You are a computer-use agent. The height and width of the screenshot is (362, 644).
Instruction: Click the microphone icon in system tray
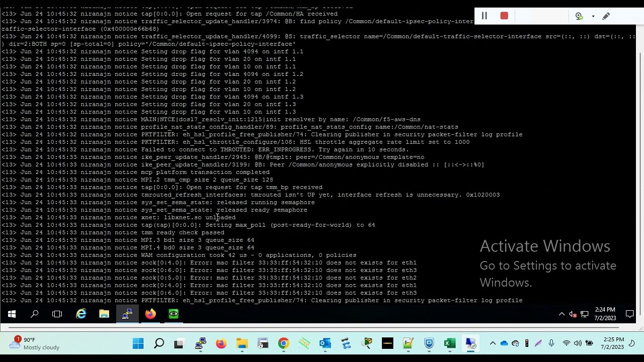(x=551, y=343)
